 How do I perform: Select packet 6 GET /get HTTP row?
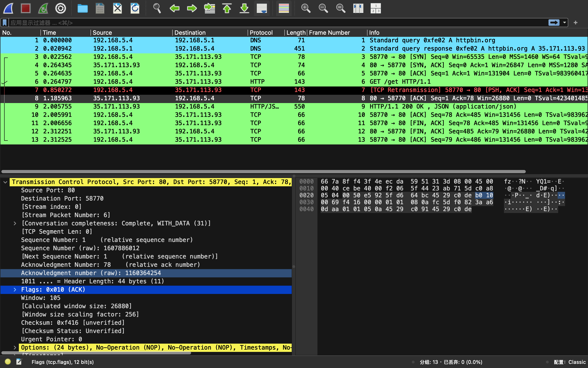(294, 82)
